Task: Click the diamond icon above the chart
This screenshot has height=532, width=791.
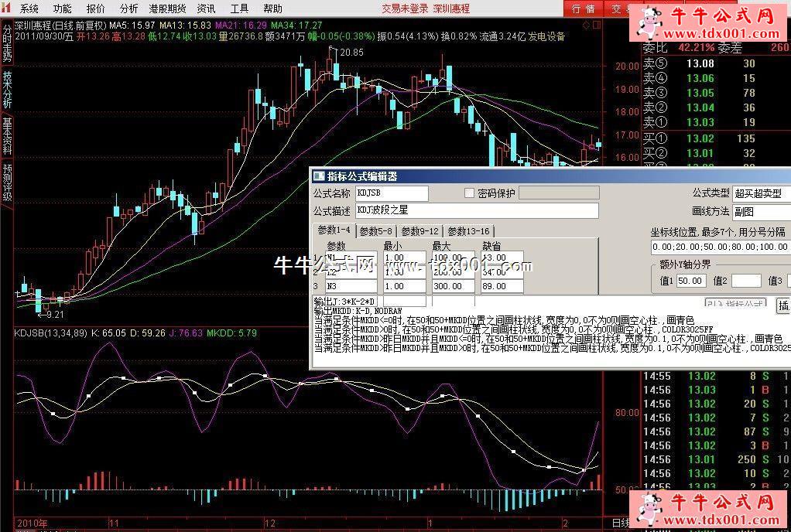Action: [x=586, y=25]
